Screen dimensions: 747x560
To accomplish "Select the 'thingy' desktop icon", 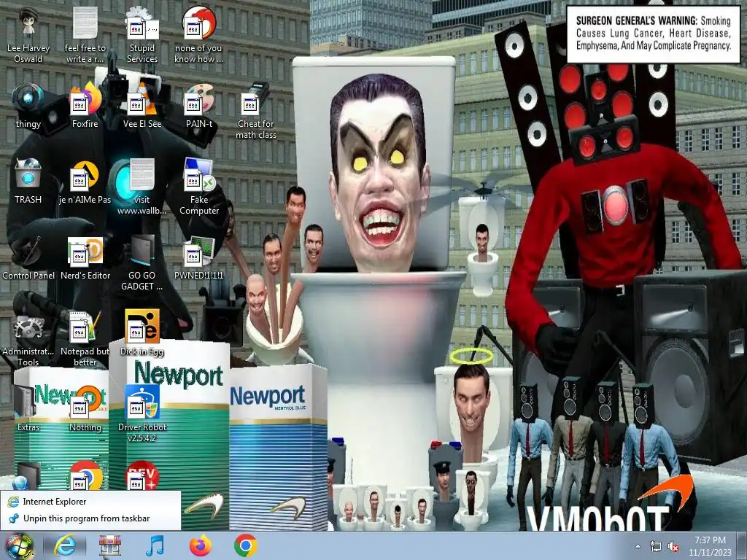I will (28, 106).
